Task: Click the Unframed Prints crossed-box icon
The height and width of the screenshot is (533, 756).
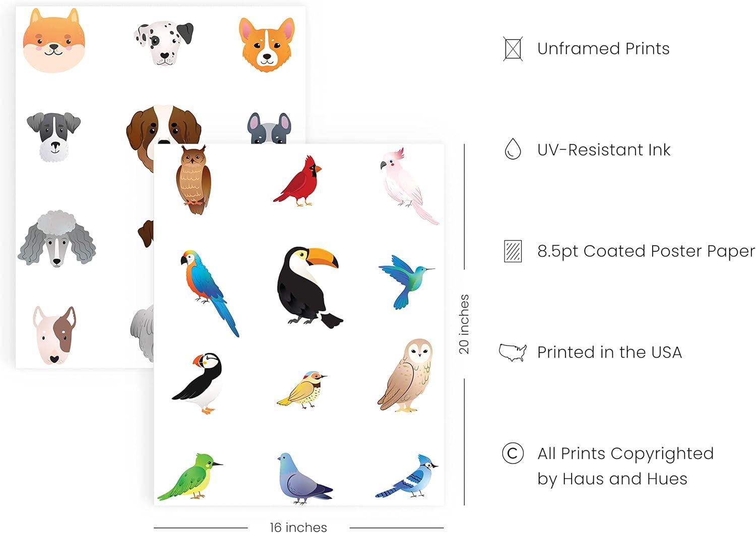Action: click(x=513, y=49)
